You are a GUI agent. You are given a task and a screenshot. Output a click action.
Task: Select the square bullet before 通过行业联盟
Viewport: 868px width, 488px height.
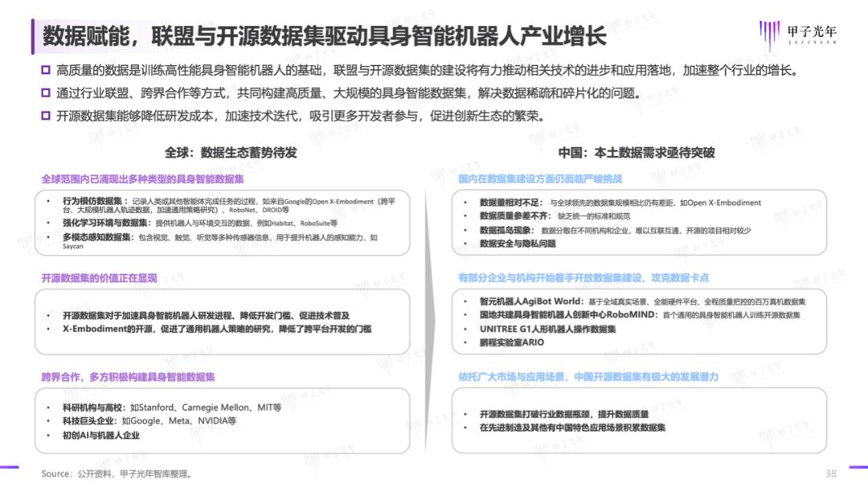tap(46, 93)
